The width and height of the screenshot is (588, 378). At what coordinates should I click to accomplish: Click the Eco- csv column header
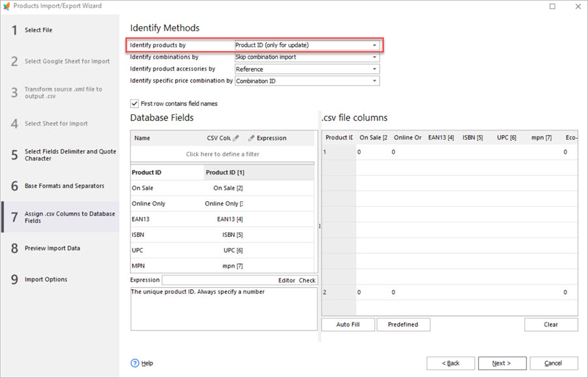point(570,138)
